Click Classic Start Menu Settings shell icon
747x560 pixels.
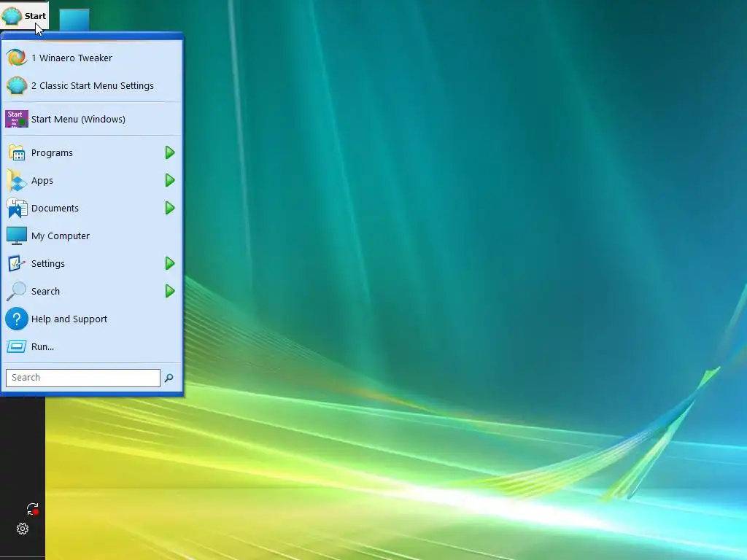coord(17,86)
